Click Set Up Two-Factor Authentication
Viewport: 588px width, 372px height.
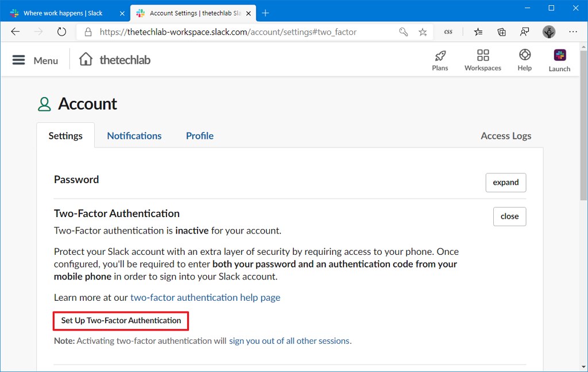click(121, 320)
